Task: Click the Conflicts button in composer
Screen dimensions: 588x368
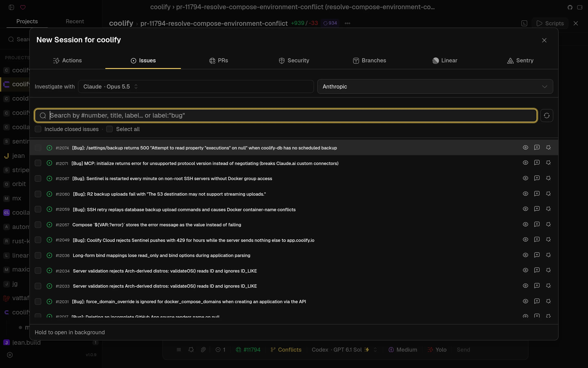Action: (286, 350)
